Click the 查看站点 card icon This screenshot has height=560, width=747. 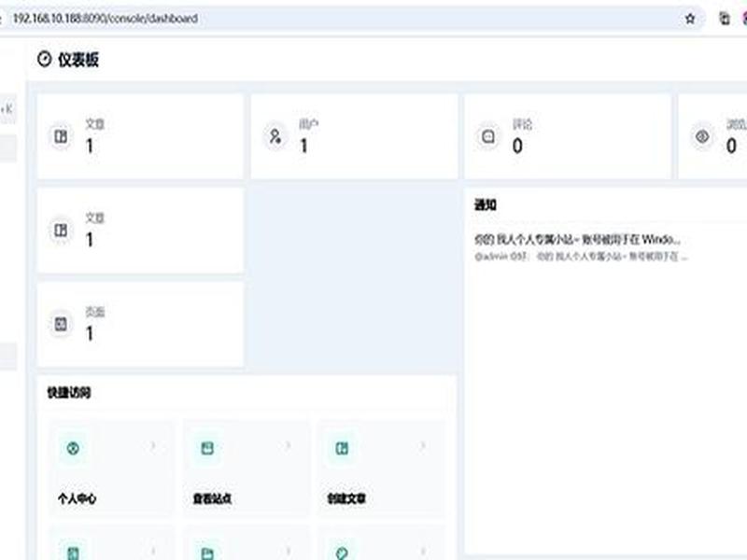207,448
